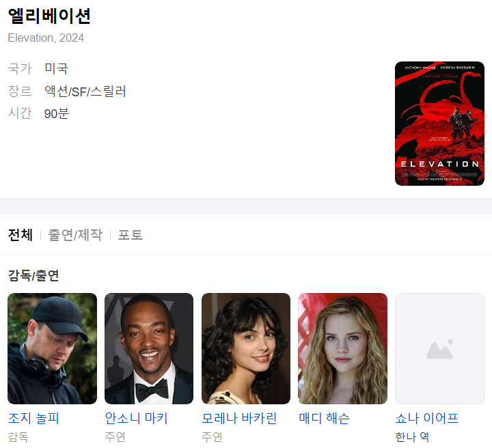This screenshot has height=448, width=492.
Task: Select the 전체 tab
Action: (x=20, y=235)
